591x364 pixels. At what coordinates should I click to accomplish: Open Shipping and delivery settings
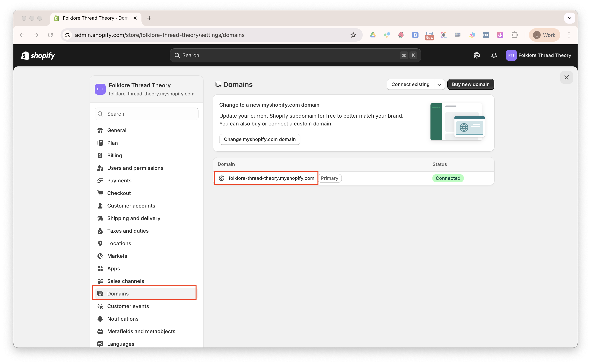coord(133,218)
